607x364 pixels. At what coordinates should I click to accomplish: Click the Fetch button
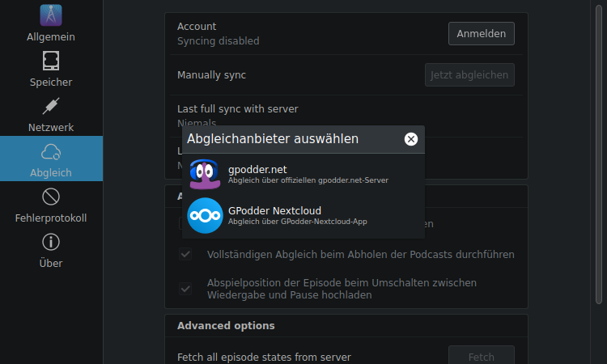tap(481, 356)
